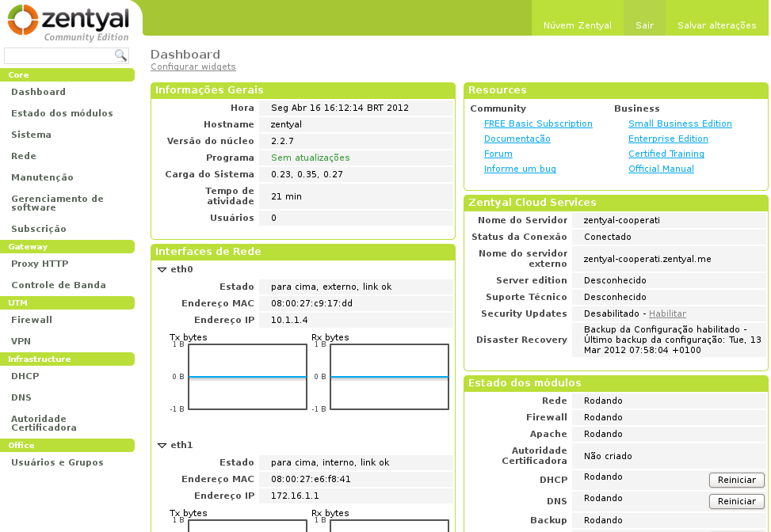Click Interfaces de Rede widget title
The image size is (771, 532).
pyautogui.click(x=208, y=252)
